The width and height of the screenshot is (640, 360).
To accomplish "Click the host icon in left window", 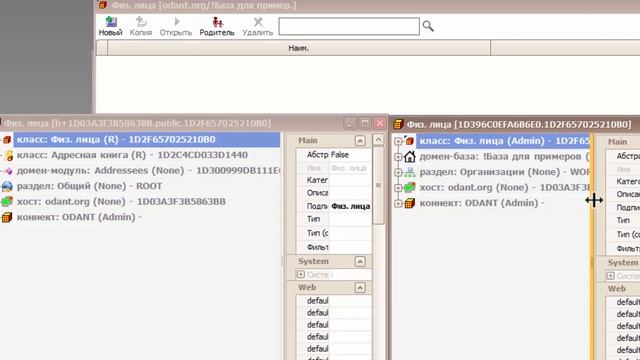I will (x=7, y=202).
